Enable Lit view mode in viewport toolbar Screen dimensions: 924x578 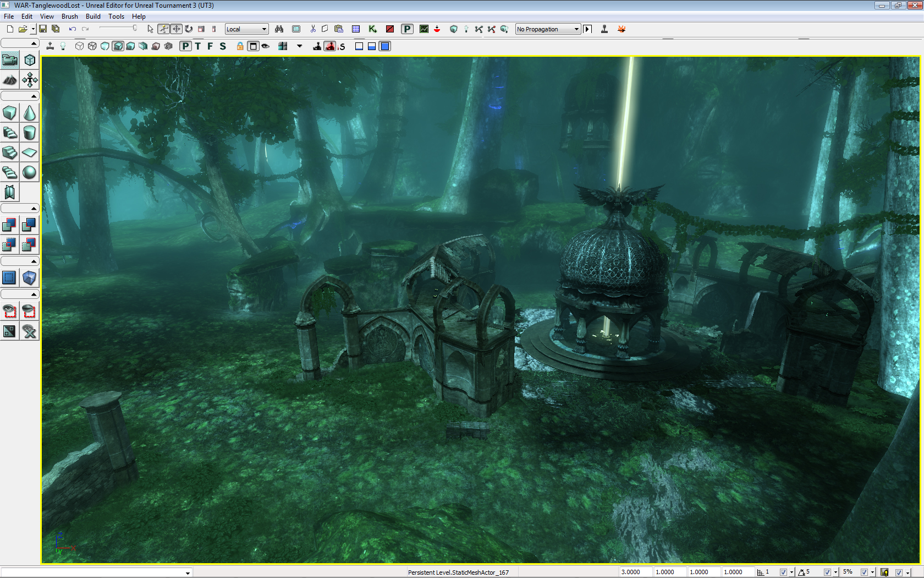118,46
